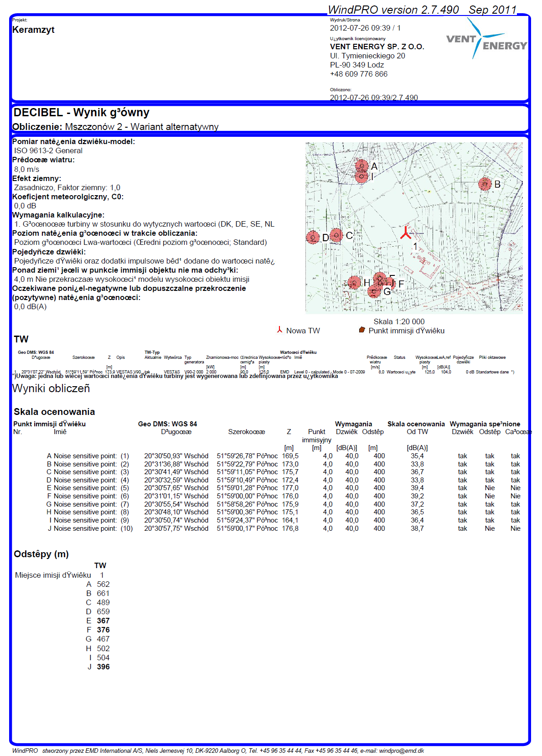
Task: Click wind speed value '8,0 m/s'
Action: coord(26,169)
